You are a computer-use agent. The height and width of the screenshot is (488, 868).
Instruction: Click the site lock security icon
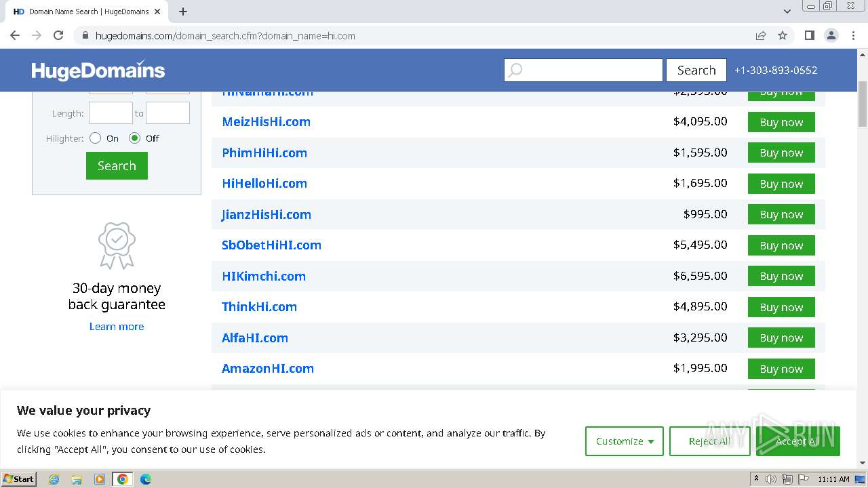click(x=85, y=36)
